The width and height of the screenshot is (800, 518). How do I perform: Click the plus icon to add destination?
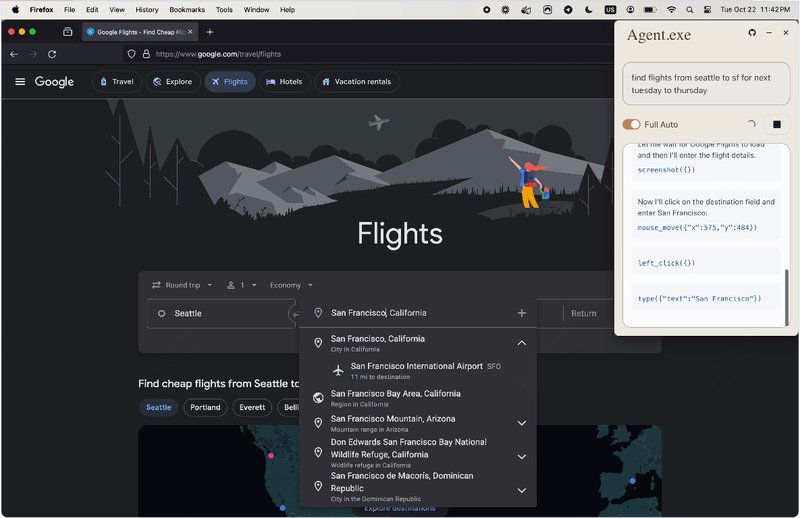pyautogui.click(x=521, y=313)
